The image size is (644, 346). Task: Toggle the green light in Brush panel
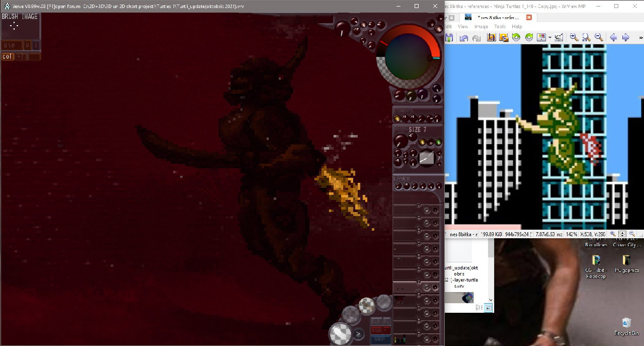coord(438,142)
